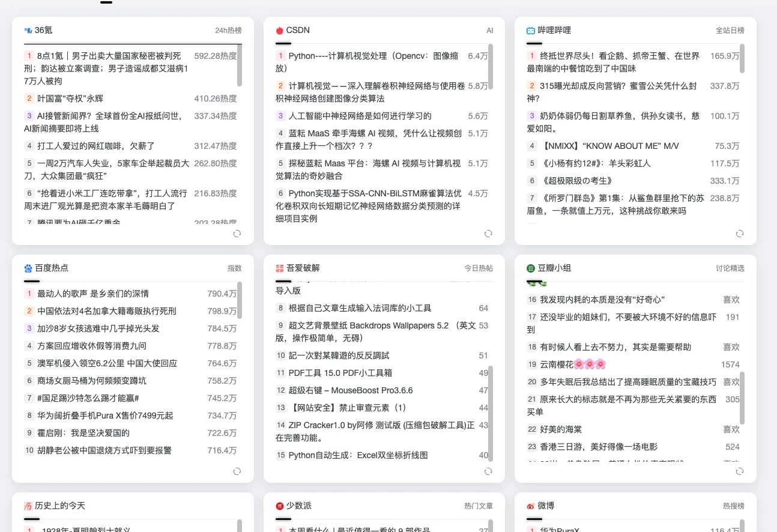This screenshot has width=777, height=532.
Task: Open the 全站日榜 selector on 哔哩哔哩 card
Action: [730, 30]
